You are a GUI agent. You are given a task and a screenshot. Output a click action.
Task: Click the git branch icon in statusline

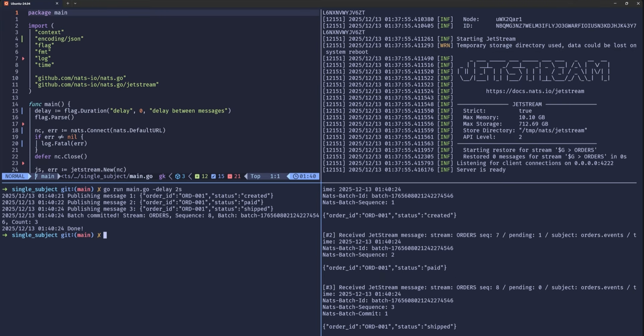pos(36,176)
